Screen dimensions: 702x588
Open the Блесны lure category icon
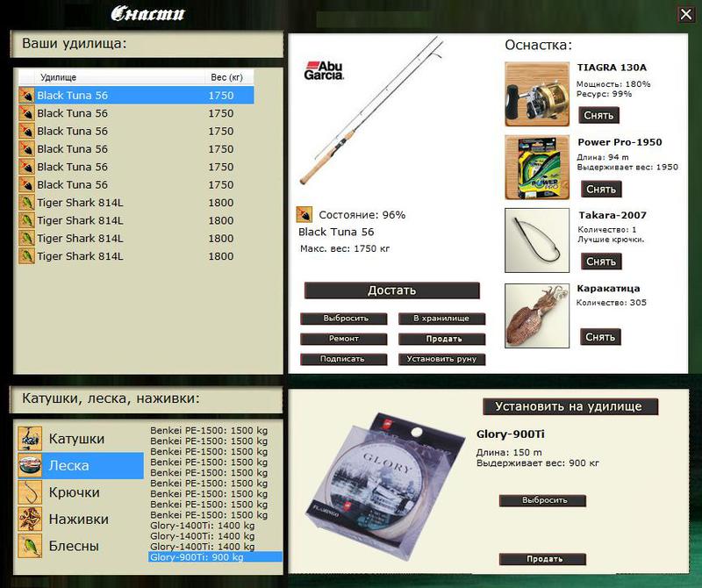pos(30,546)
